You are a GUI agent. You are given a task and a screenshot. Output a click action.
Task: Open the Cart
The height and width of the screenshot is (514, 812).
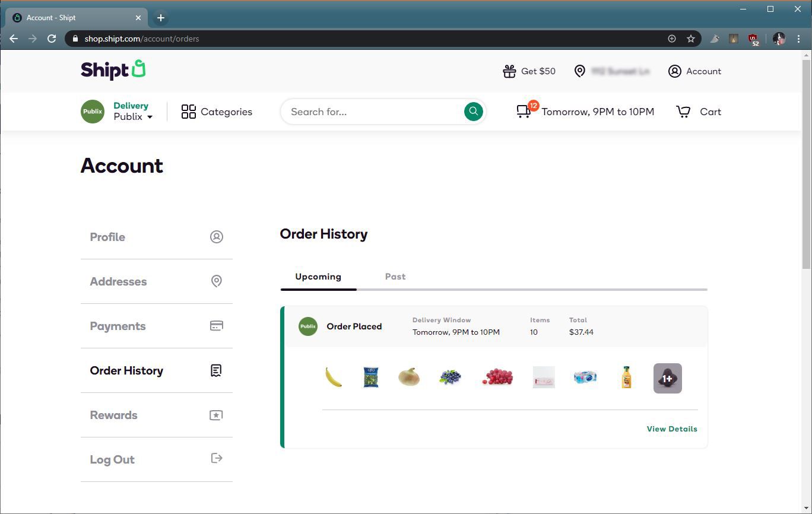pyautogui.click(x=699, y=112)
